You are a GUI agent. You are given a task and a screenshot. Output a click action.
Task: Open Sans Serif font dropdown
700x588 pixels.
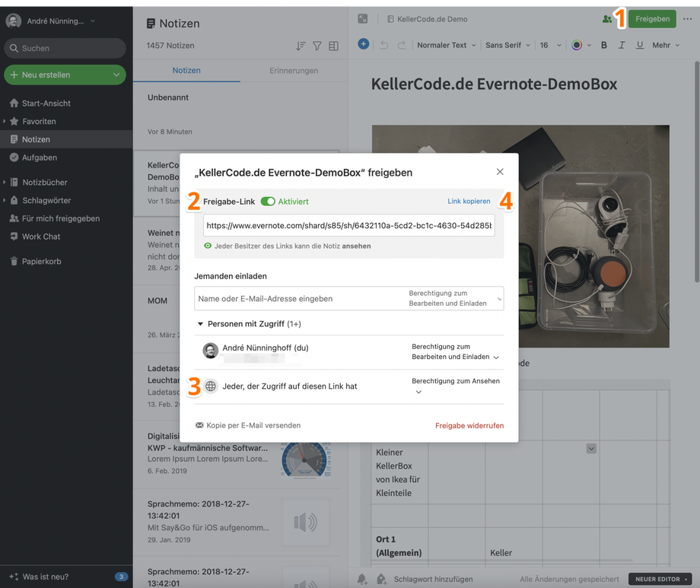tap(508, 45)
